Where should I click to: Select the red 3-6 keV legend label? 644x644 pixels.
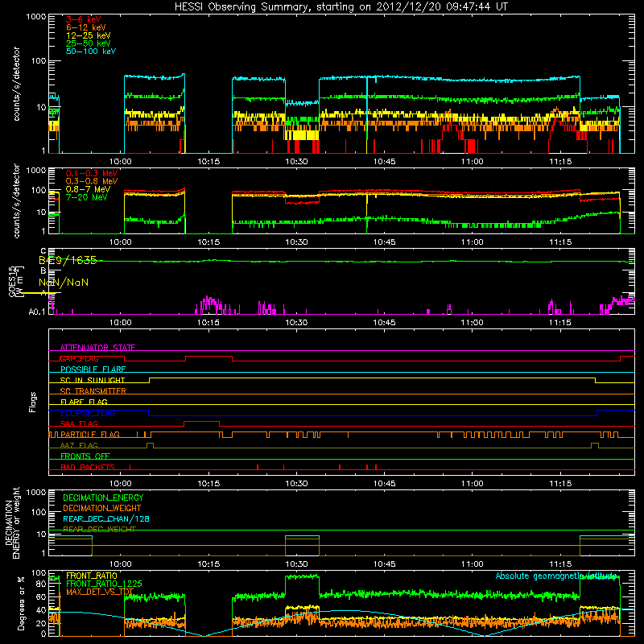click(84, 19)
